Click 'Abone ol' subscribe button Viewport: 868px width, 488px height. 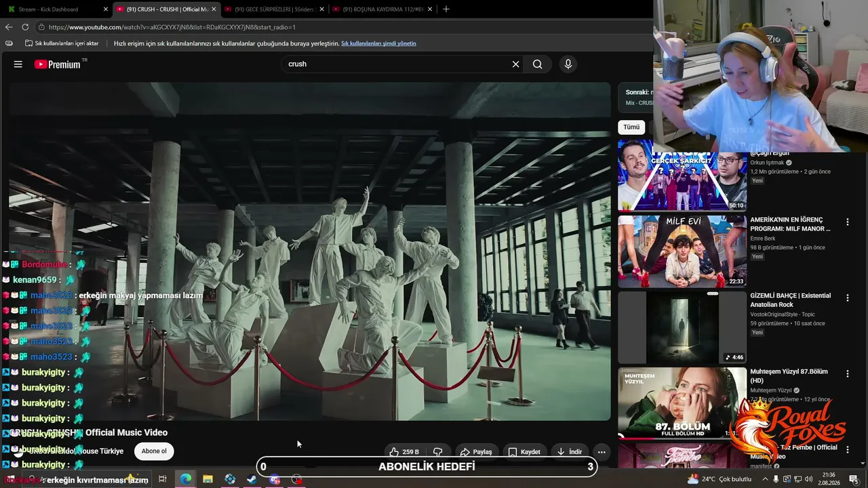tap(154, 451)
